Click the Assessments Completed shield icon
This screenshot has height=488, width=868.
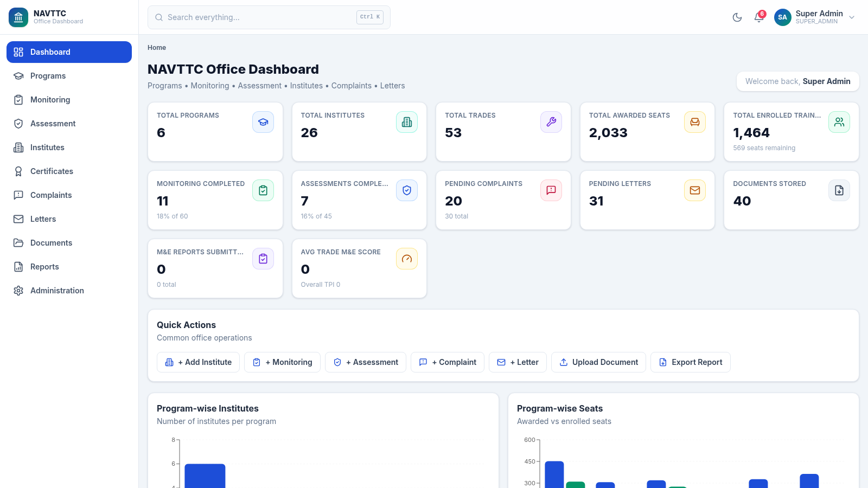pyautogui.click(x=407, y=190)
